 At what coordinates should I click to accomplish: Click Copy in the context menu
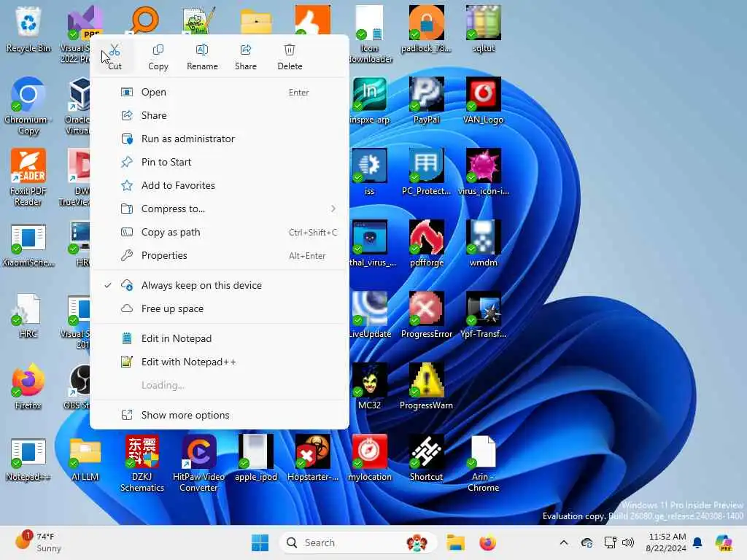tap(158, 57)
